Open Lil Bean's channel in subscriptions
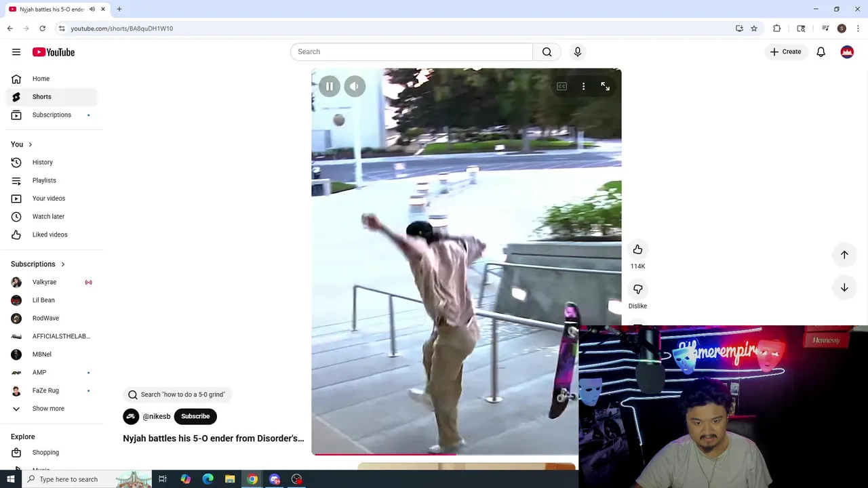The width and height of the screenshot is (868, 488). click(x=52, y=300)
